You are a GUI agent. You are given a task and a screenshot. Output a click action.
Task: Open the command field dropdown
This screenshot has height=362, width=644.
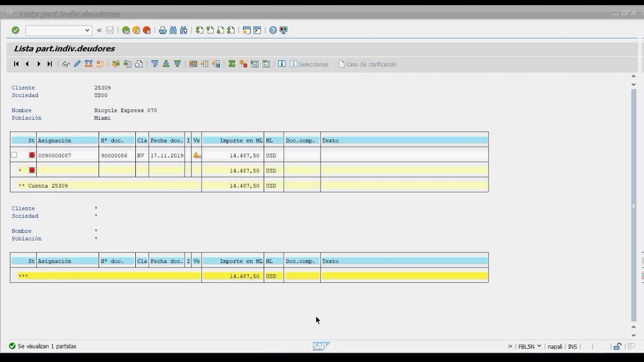tap(87, 30)
